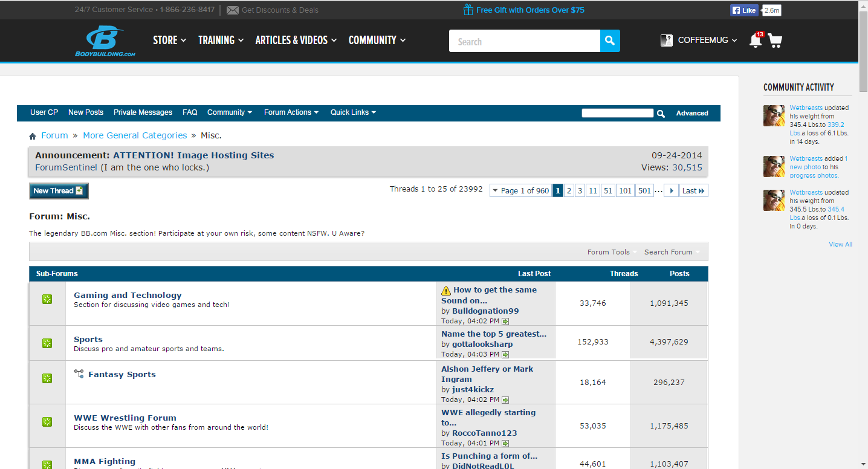Image resolution: width=868 pixels, height=469 pixels.
Task: Open the WWE Wrestling Forum sub-forum
Action: click(125, 418)
